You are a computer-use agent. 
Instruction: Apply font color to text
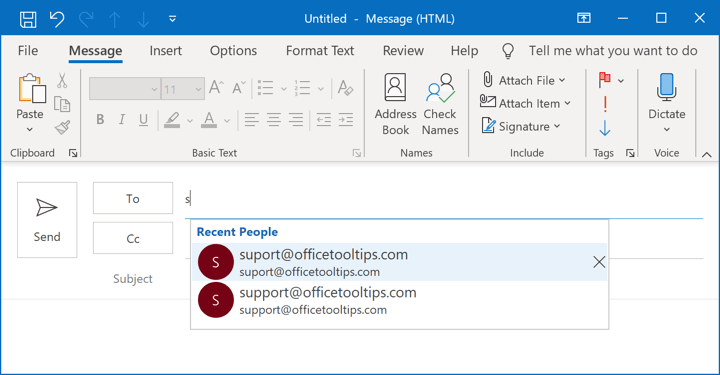pos(209,120)
